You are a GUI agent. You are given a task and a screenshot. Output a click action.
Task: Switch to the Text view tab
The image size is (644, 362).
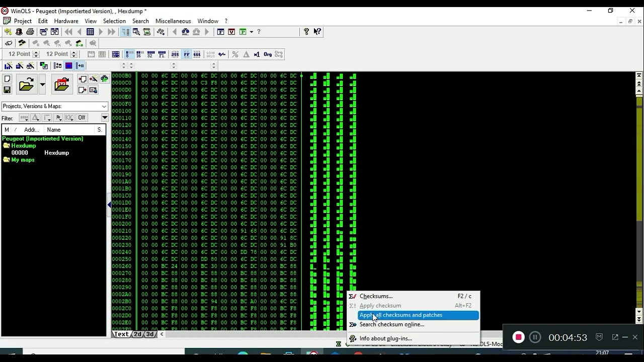(x=122, y=334)
